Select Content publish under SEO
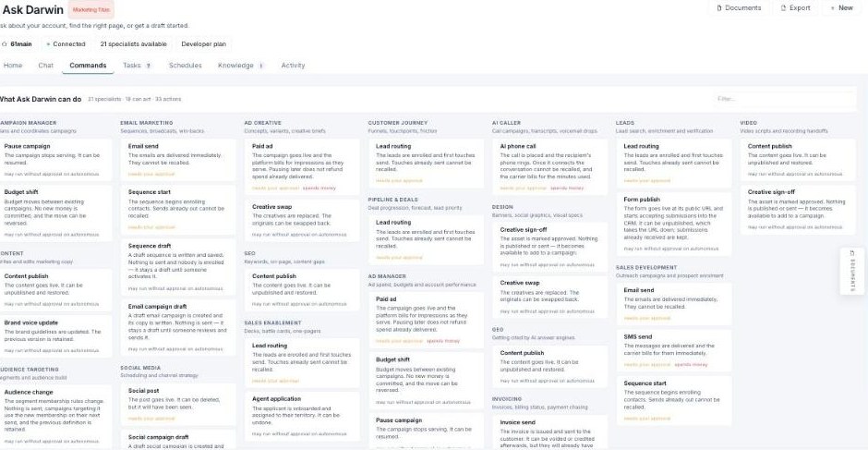Image resolution: width=868 pixels, height=450 pixels. (x=302, y=290)
